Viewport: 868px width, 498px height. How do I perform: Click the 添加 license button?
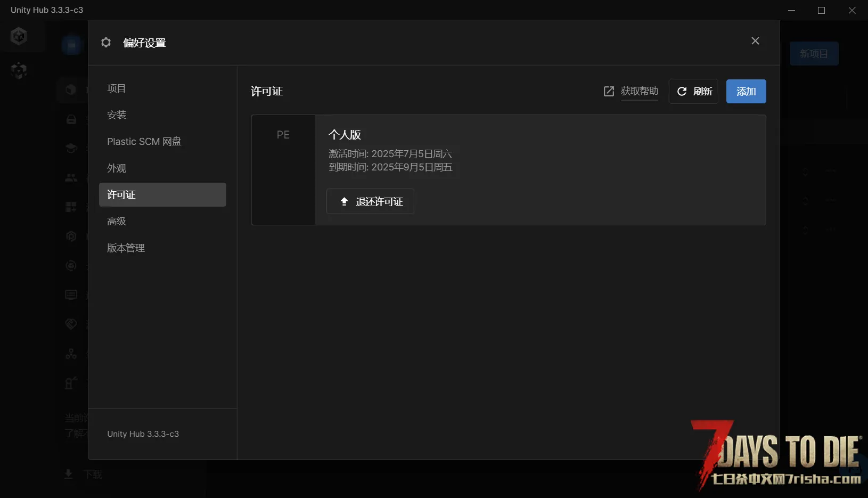(746, 92)
